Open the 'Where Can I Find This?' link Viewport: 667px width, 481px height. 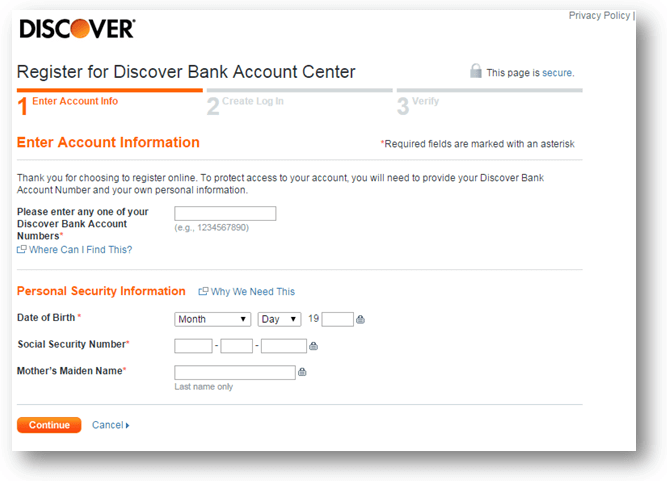point(80,250)
